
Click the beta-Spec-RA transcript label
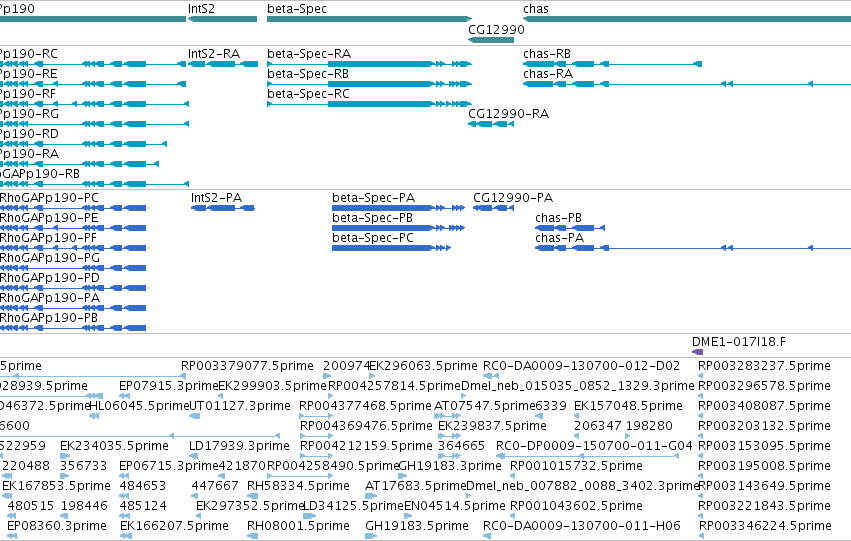[x=309, y=54]
